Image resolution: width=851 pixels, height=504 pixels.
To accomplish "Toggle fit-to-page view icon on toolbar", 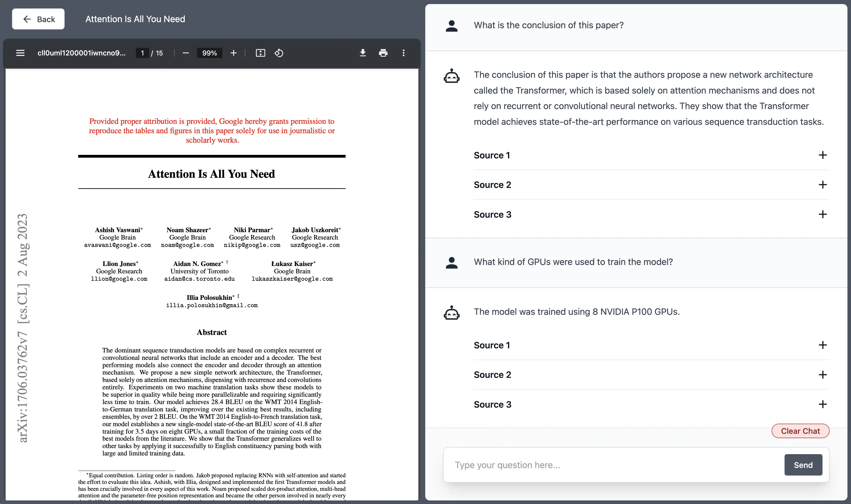I will (x=260, y=53).
